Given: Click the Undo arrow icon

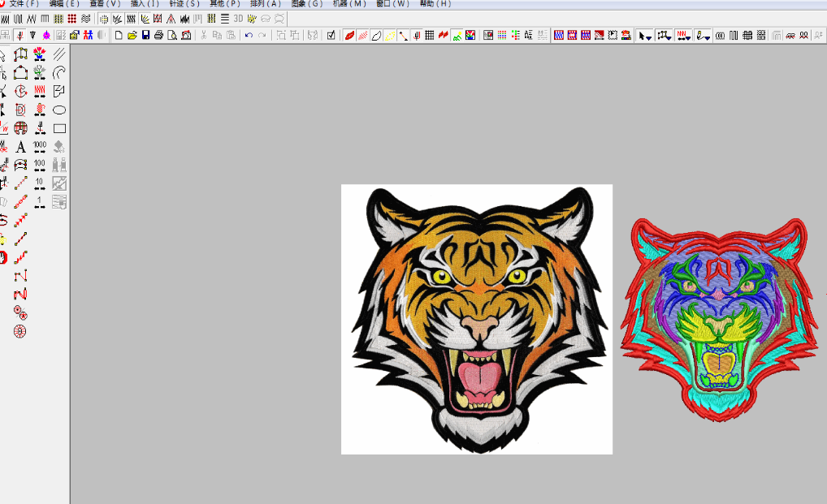Looking at the screenshot, I should [249, 35].
